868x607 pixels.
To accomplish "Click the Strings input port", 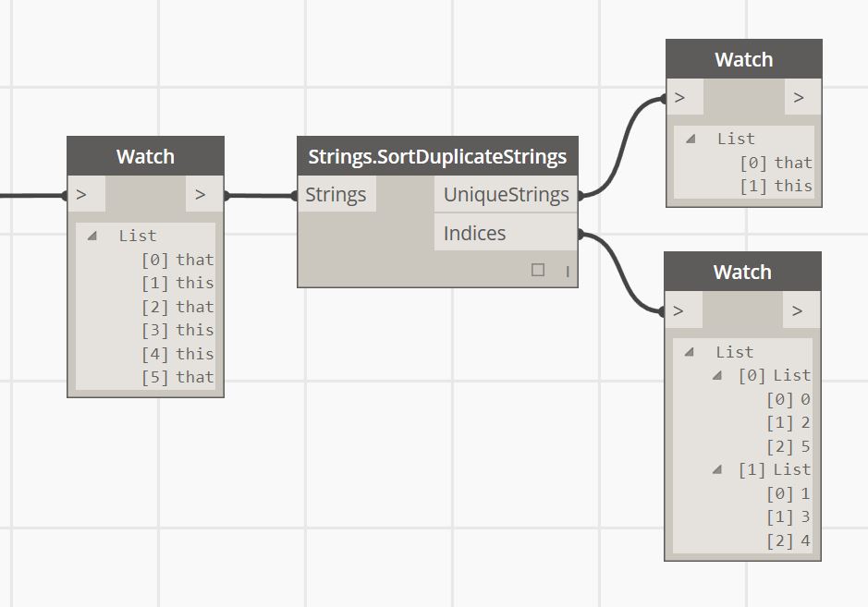I will (337, 194).
